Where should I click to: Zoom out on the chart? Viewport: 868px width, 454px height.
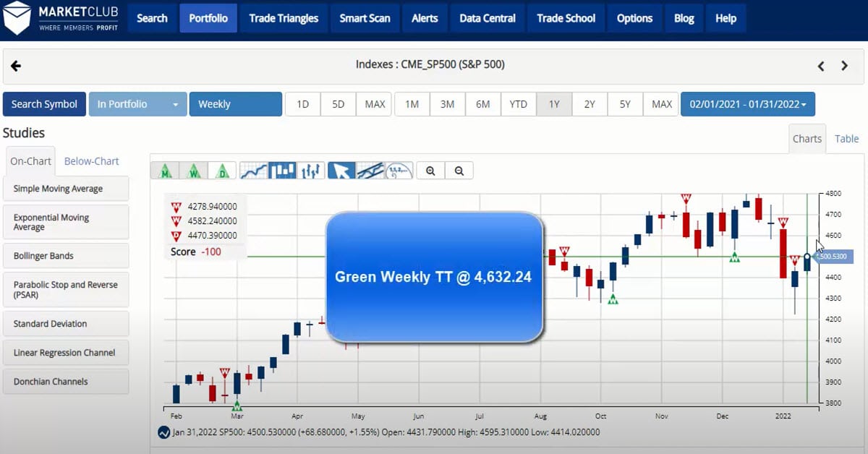(459, 171)
